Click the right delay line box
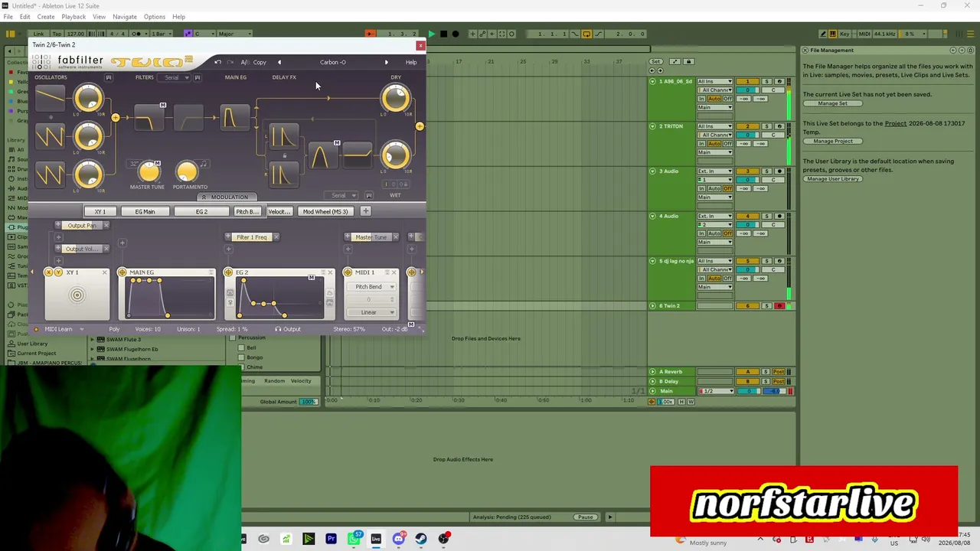Screen dimensions: 980x551 tap(283, 175)
